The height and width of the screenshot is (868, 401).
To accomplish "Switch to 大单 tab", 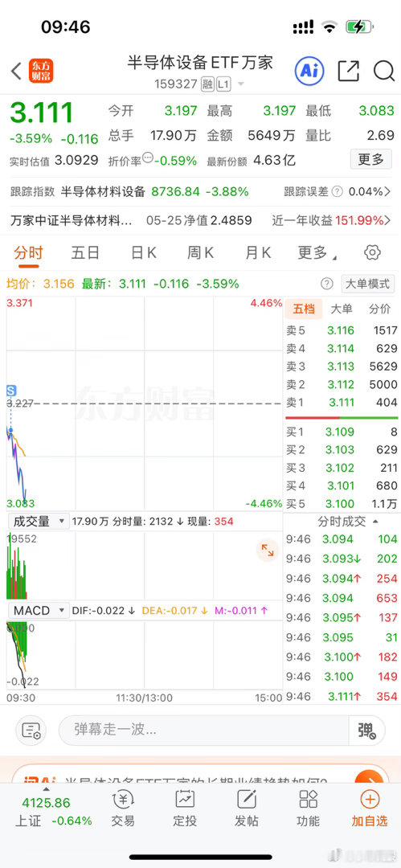I will tap(342, 309).
